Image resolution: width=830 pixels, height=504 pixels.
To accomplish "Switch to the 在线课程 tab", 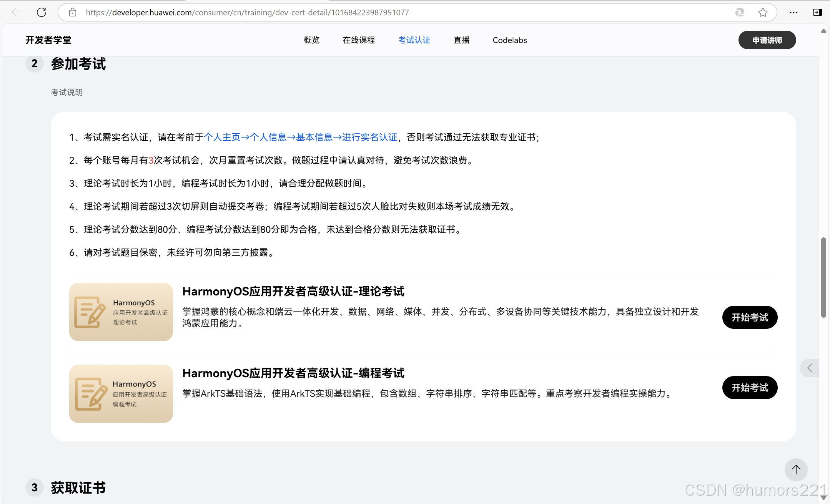I will click(359, 40).
